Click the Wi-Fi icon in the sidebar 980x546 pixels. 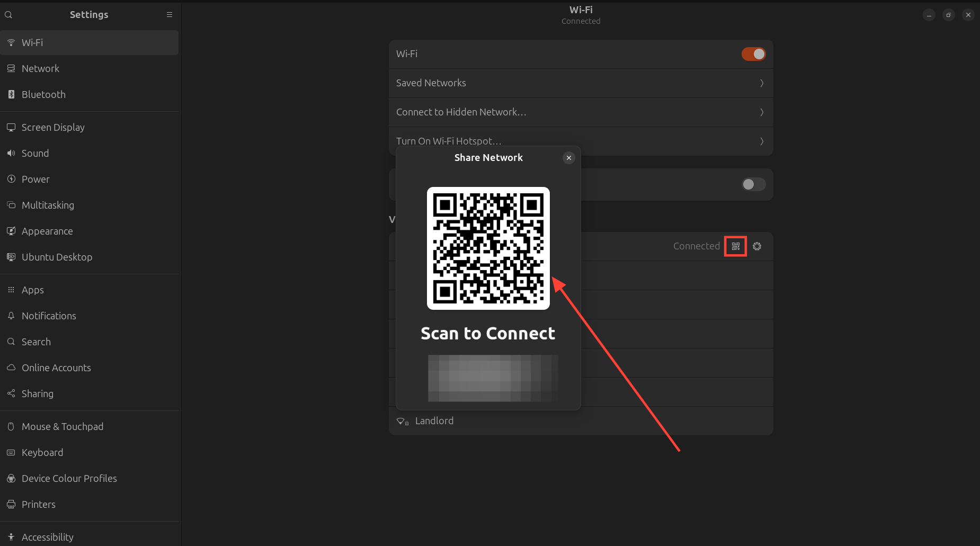click(x=11, y=42)
